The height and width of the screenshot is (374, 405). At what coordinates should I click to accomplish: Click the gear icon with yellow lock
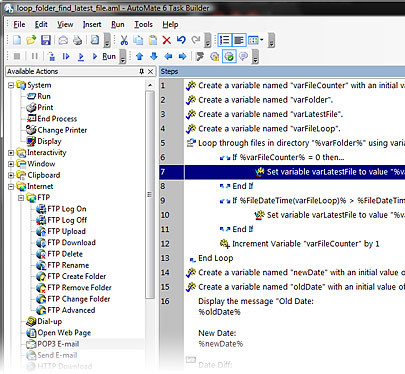[x=215, y=56]
